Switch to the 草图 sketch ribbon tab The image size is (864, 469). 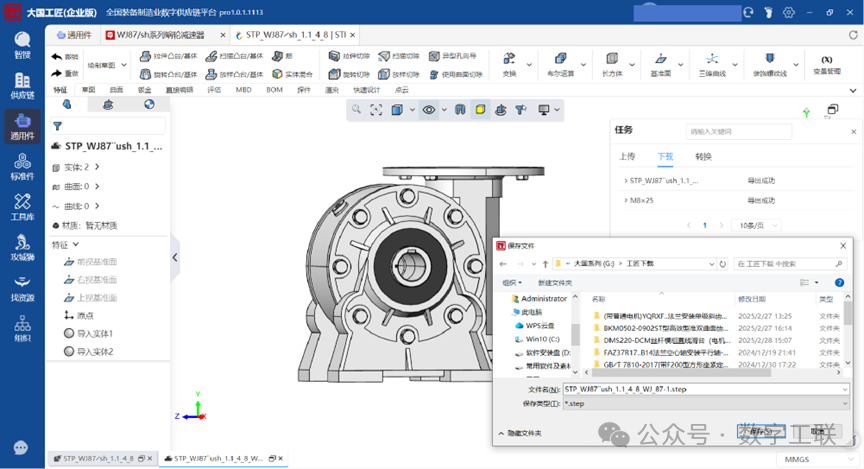pos(88,90)
